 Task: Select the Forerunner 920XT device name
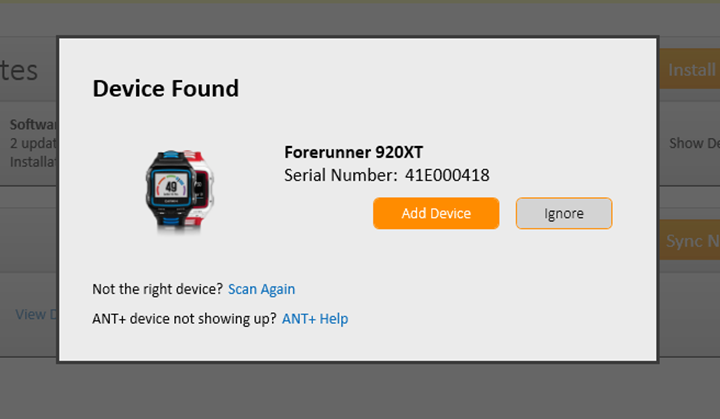(x=354, y=152)
